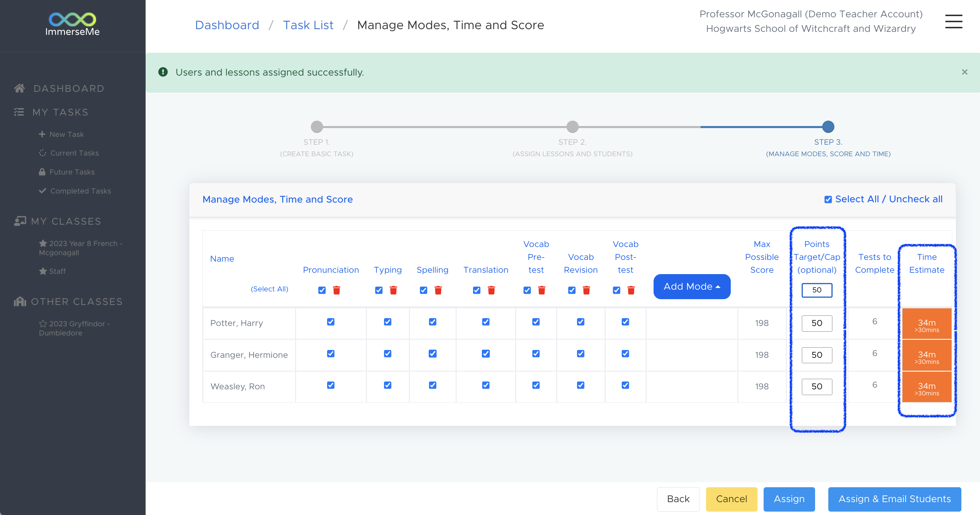
Task: Click the lock icon beside Future Tasks
Action: coord(42,172)
